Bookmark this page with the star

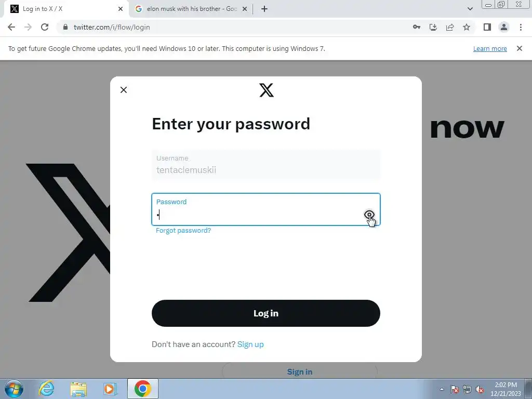pyautogui.click(x=467, y=27)
